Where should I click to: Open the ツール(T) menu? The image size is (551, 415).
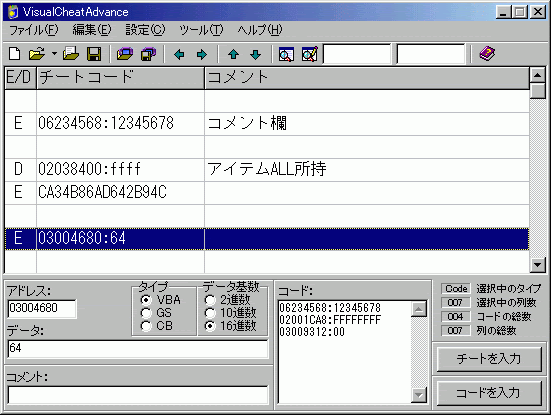coord(201,30)
